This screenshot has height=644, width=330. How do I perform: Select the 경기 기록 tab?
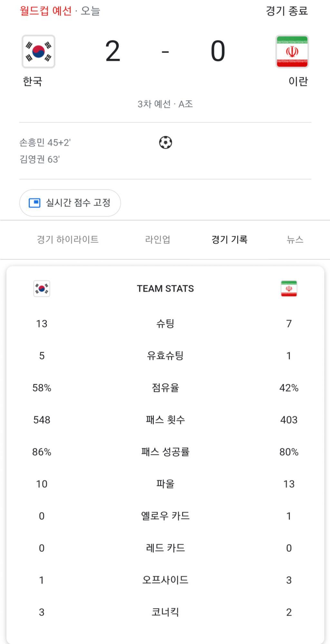(229, 240)
